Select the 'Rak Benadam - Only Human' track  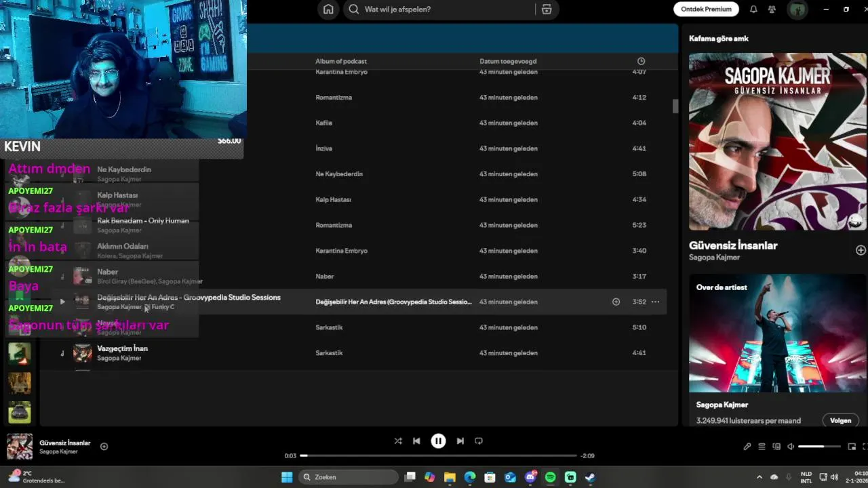[x=143, y=221]
